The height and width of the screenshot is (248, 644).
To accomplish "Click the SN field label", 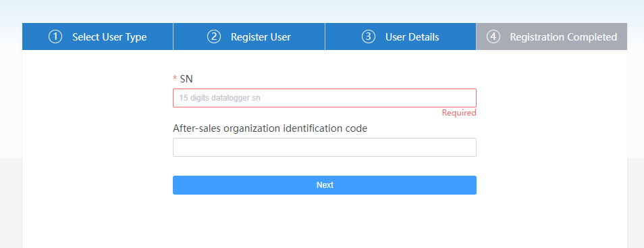I will coord(186,78).
